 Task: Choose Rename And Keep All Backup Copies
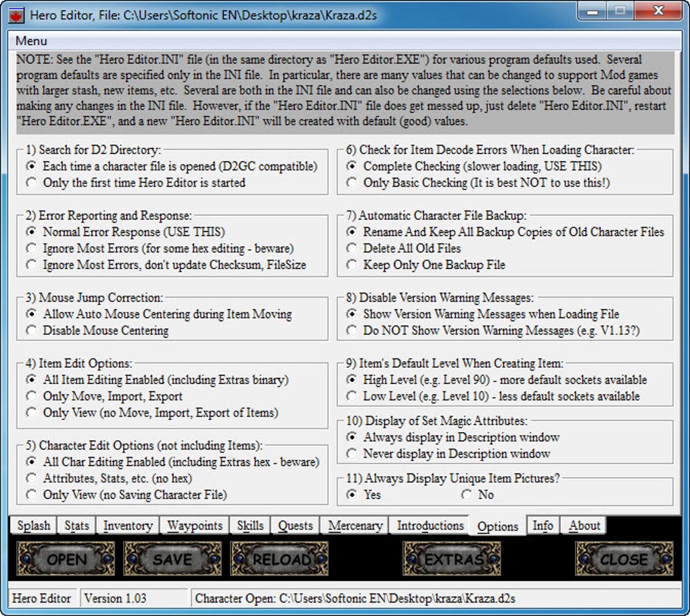[x=505, y=232]
